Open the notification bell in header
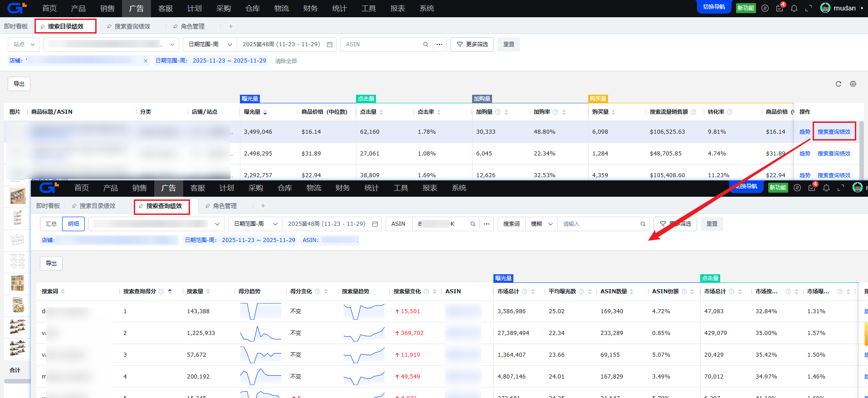 pyautogui.click(x=794, y=8)
